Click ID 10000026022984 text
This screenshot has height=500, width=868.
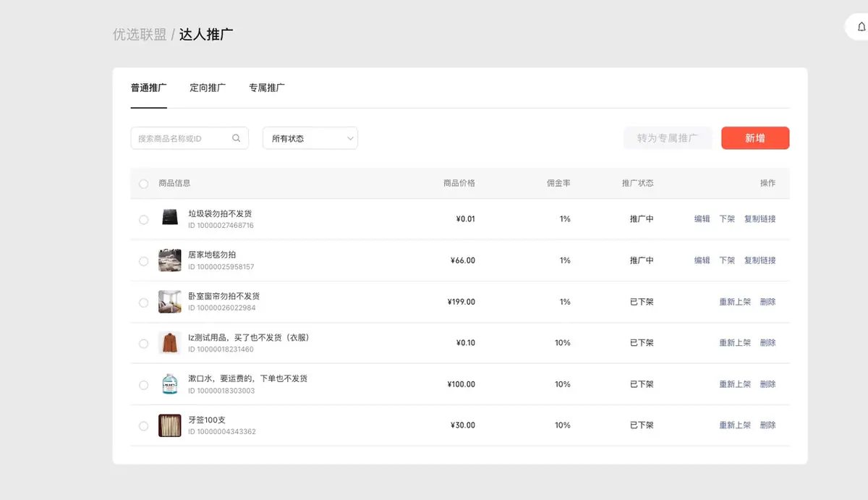click(222, 308)
